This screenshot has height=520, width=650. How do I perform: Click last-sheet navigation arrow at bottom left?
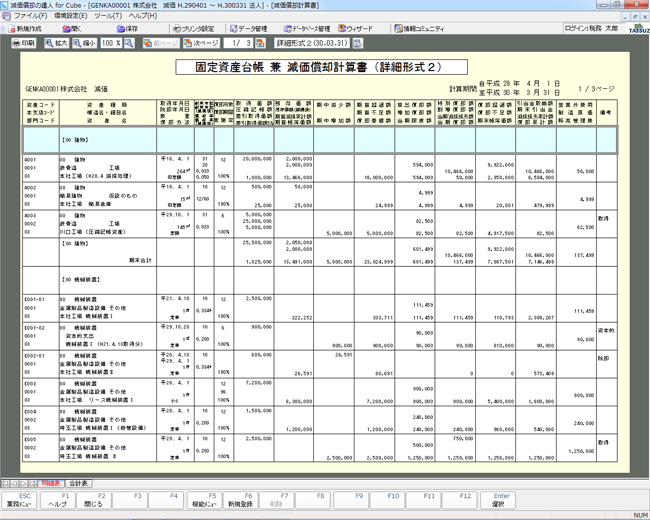(x=32, y=484)
